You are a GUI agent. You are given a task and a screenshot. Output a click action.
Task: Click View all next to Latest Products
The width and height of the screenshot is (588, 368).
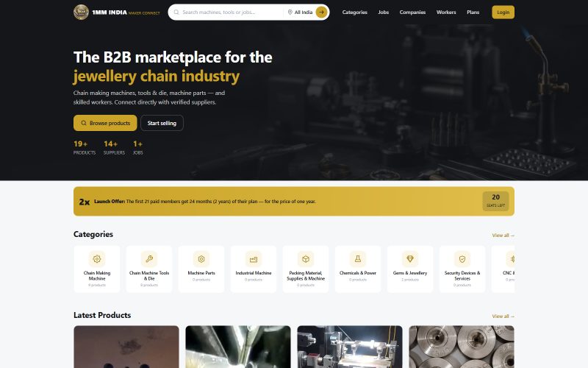(503, 316)
